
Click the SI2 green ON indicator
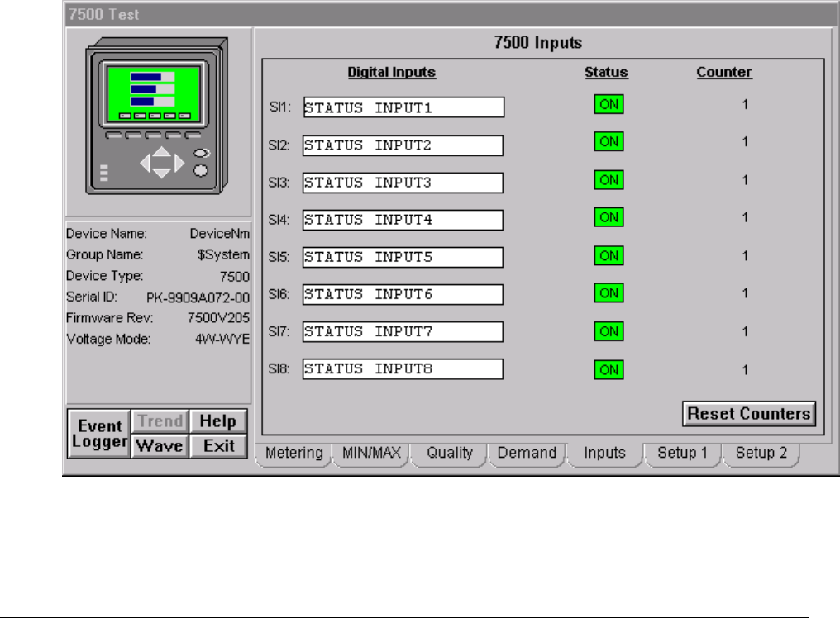tap(609, 142)
